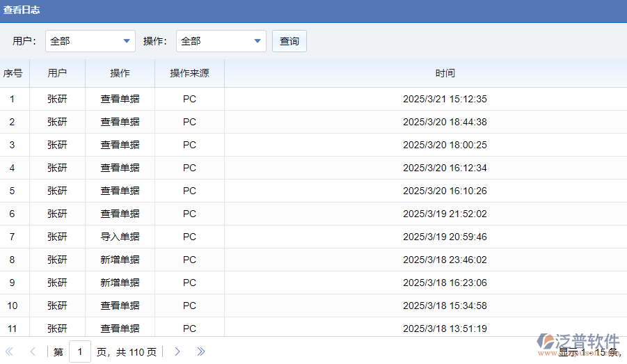Open the 操作 dropdown filter
The image size is (627, 364).
click(x=221, y=41)
